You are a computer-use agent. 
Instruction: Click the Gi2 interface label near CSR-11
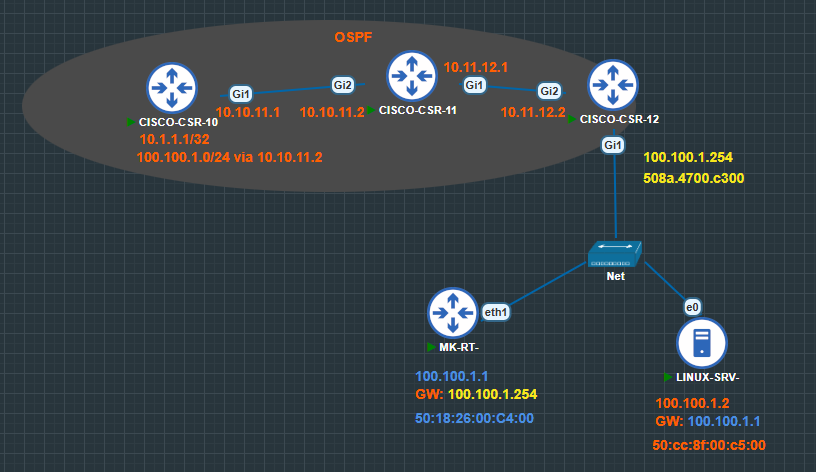coord(343,85)
